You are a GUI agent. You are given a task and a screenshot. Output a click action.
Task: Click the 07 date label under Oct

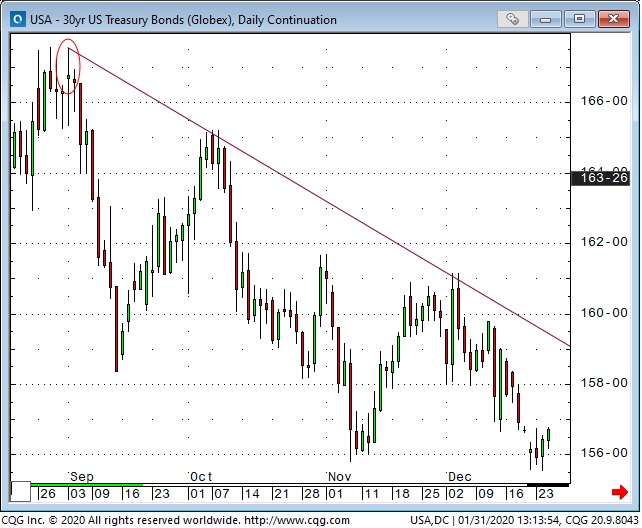pyautogui.click(x=222, y=494)
